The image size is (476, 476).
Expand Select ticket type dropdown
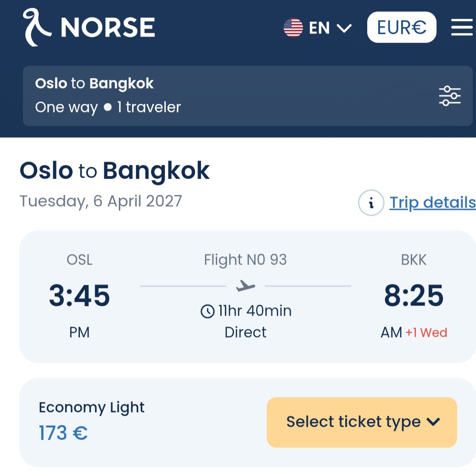click(362, 422)
